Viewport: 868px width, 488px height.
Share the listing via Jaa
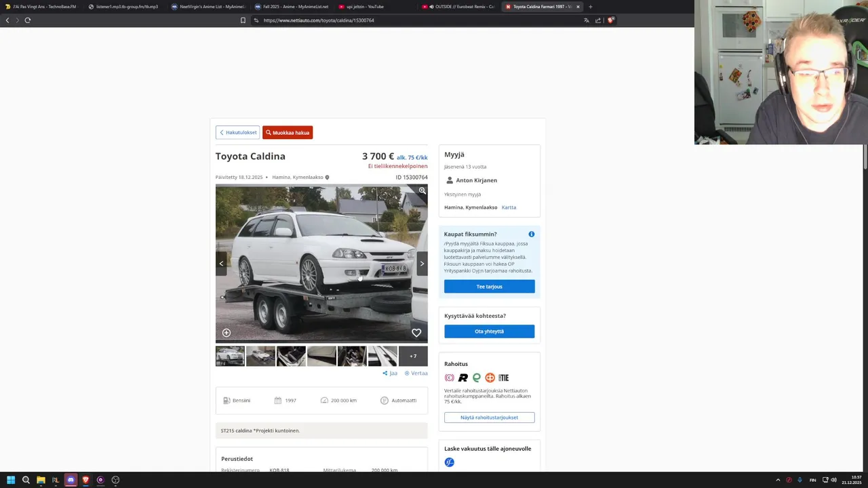[x=390, y=373]
